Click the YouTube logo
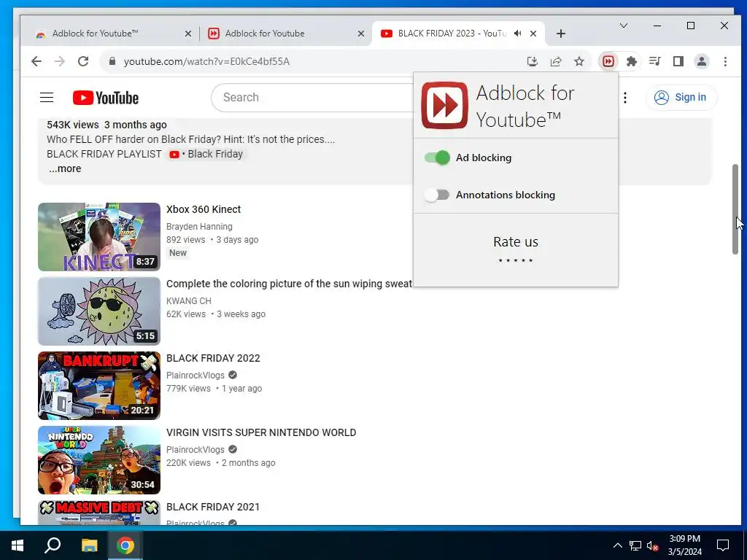This screenshot has width=747, height=560. pos(106,98)
